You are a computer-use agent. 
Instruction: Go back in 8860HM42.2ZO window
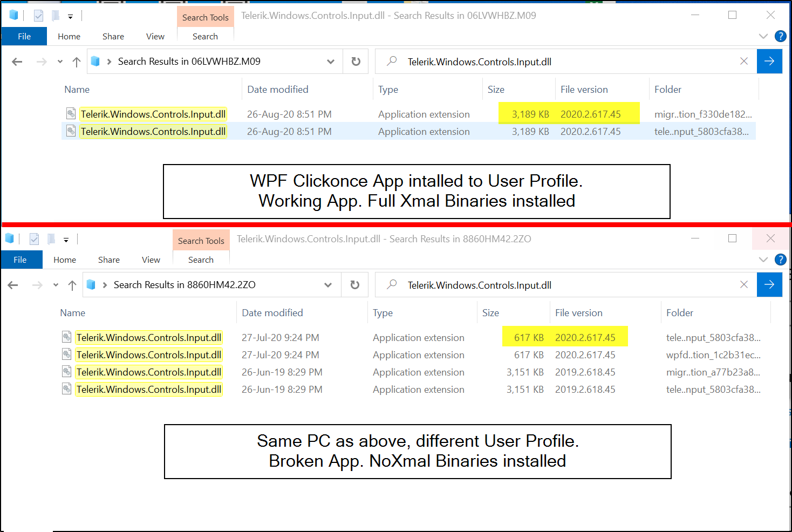(13, 285)
